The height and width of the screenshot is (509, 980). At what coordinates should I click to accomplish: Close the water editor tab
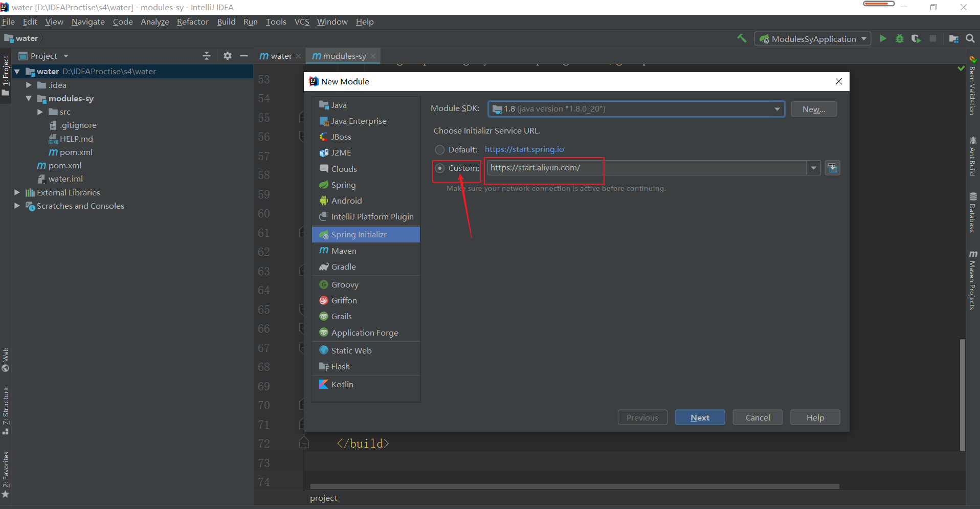(299, 56)
